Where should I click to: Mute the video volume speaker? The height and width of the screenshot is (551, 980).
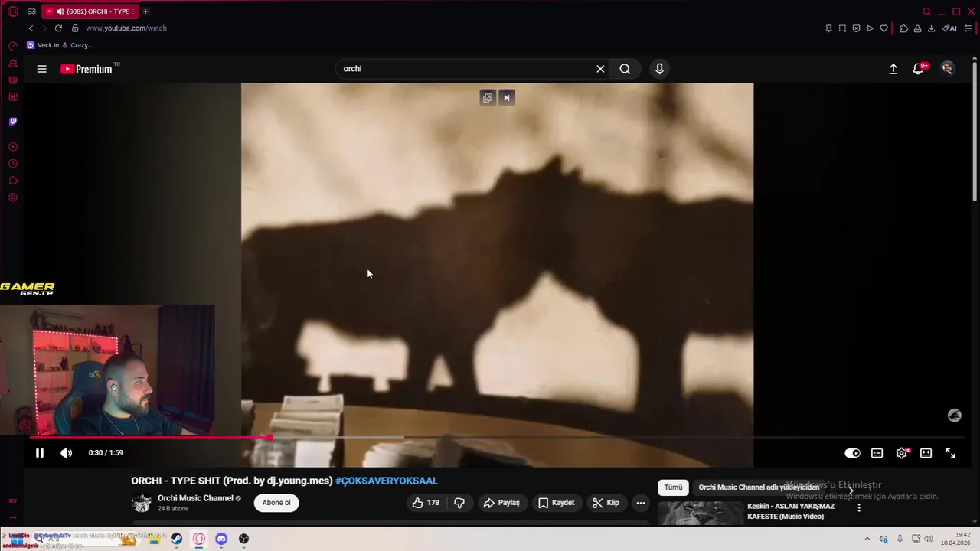click(67, 453)
